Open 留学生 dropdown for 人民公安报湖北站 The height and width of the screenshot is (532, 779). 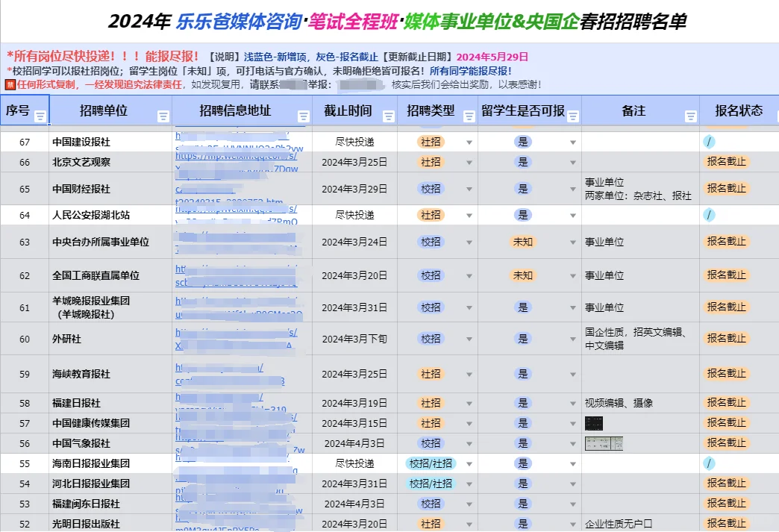pos(573,216)
